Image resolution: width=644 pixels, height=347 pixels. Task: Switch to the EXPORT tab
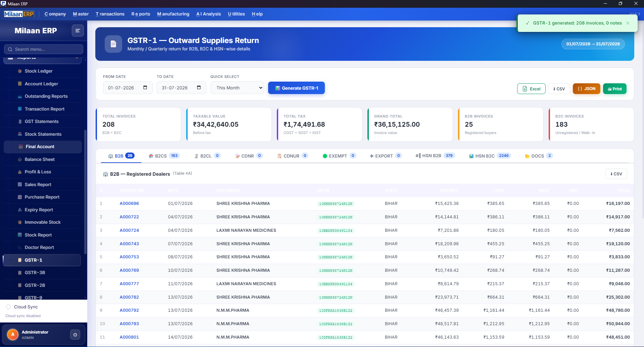[x=385, y=156]
